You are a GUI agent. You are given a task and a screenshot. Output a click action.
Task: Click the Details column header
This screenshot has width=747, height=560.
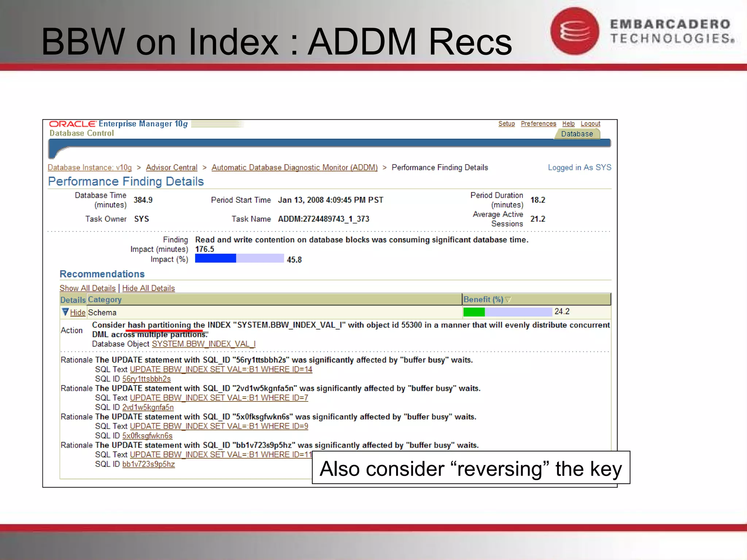73,300
